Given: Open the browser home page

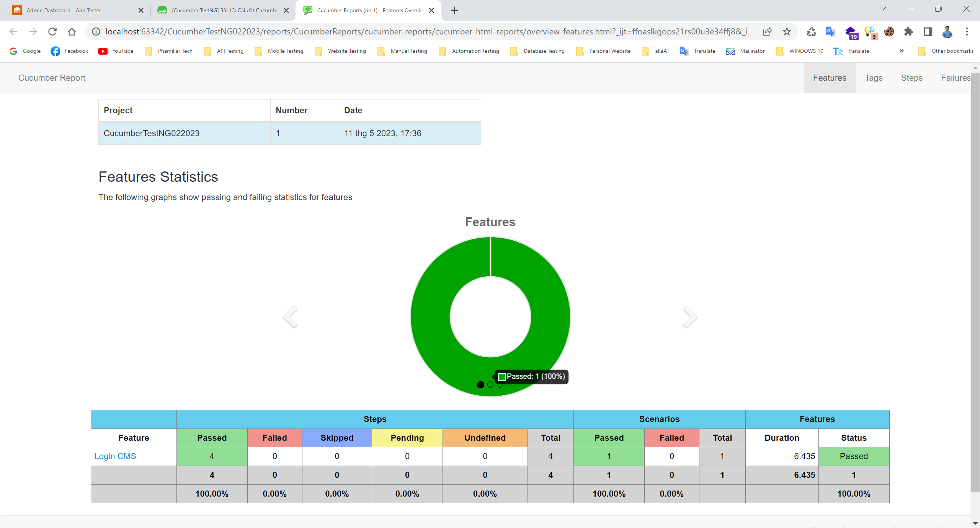Looking at the screenshot, I should point(72,32).
